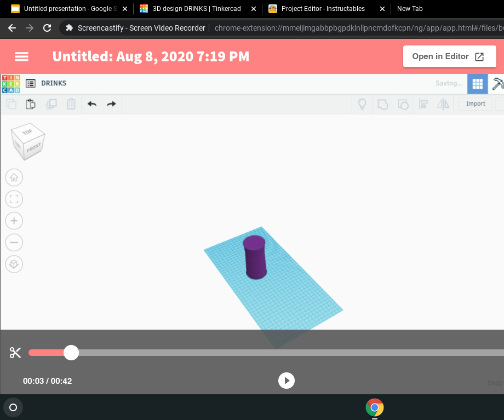Click the browser Back arrow
The image size is (504, 420).
[12, 28]
